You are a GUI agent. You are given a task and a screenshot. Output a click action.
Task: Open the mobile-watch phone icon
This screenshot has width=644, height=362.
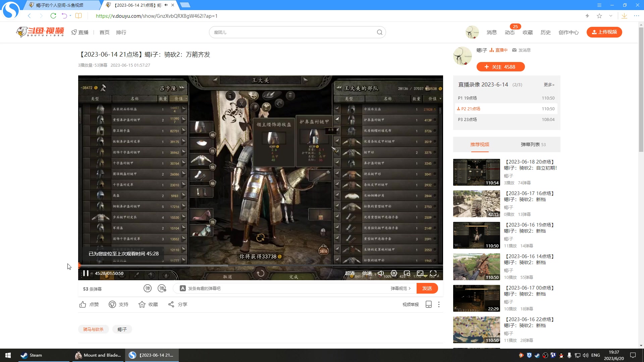click(x=428, y=304)
